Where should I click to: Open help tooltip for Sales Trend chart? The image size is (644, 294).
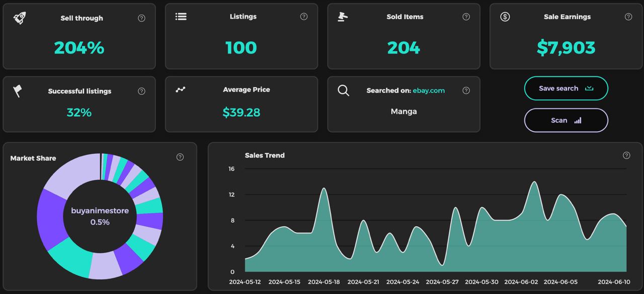tap(626, 155)
